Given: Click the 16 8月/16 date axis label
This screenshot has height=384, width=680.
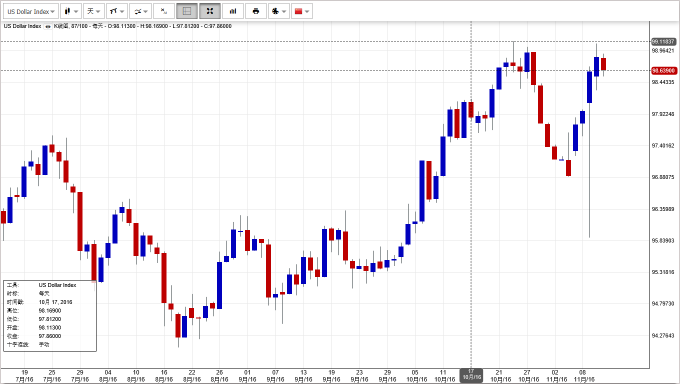Looking at the screenshot, I should coord(164,376).
